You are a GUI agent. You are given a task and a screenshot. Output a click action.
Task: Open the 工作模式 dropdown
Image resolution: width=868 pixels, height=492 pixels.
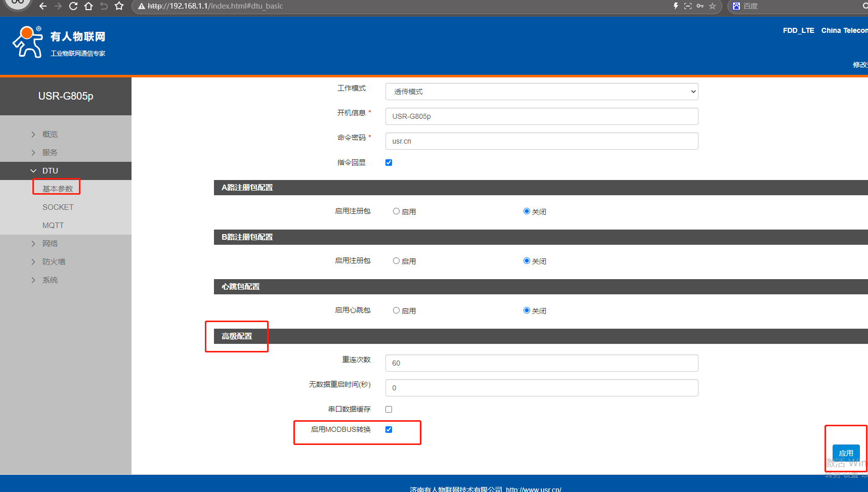pos(541,92)
